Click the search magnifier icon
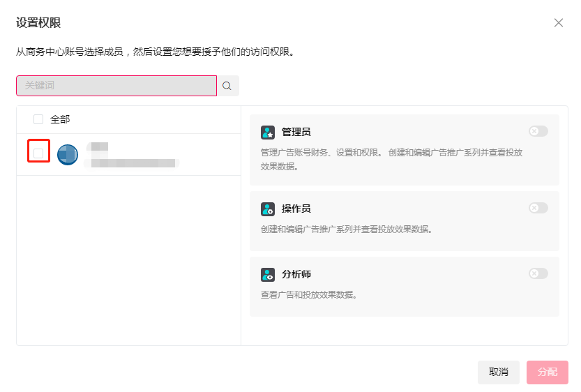This screenshot has width=581, height=392. 227,86
